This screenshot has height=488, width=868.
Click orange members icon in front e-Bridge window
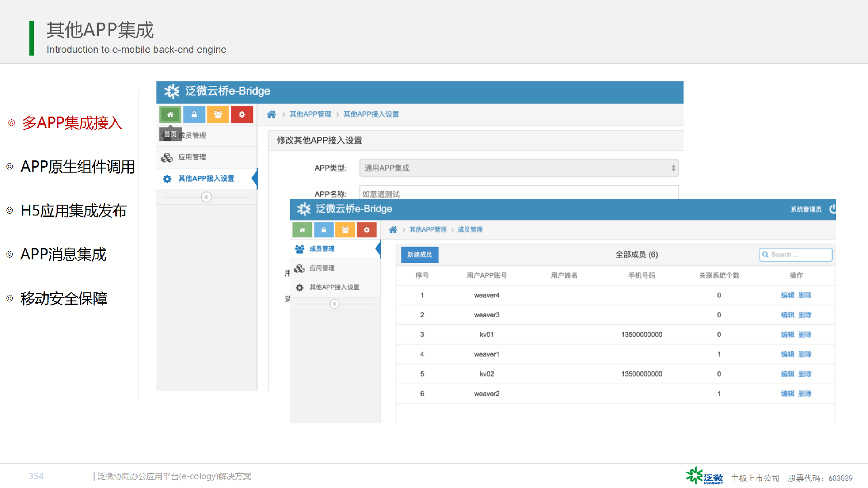[x=345, y=230]
